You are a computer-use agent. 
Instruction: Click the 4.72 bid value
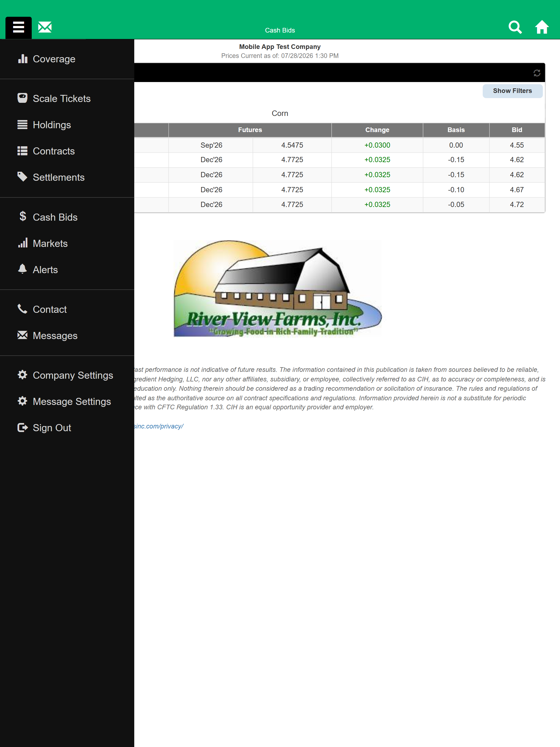517,205
